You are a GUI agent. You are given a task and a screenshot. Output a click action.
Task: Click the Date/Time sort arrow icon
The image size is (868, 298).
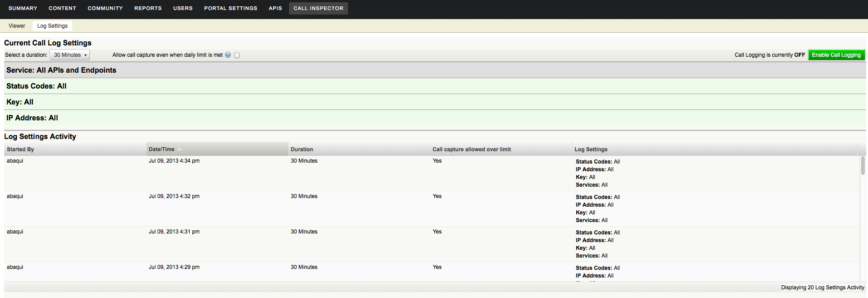click(x=179, y=150)
